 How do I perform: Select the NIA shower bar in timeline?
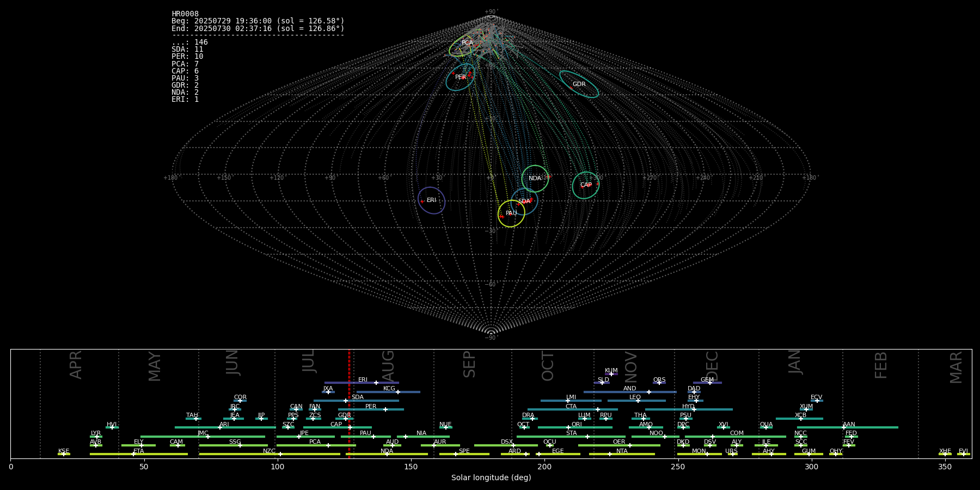[x=423, y=437]
